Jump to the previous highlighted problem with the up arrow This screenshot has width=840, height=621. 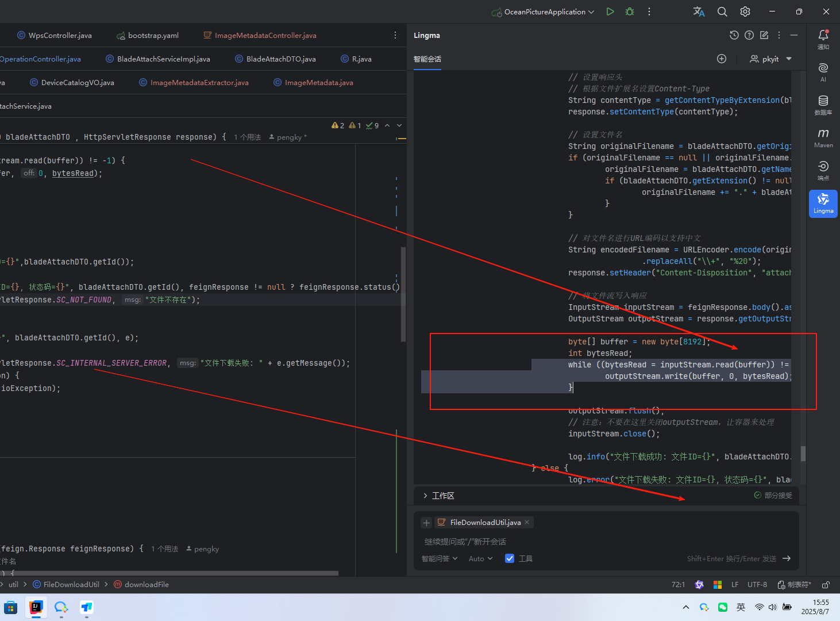tap(387, 125)
